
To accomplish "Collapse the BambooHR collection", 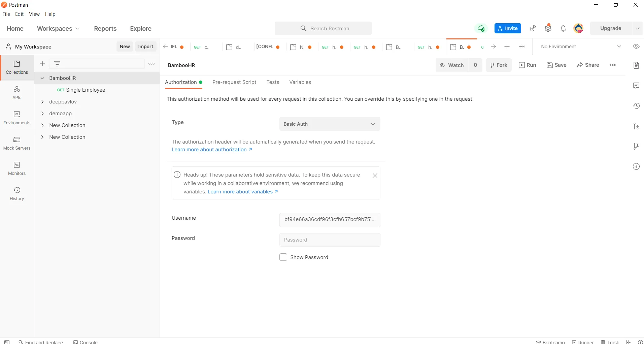I will pyautogui.click(x=42, y=78).
